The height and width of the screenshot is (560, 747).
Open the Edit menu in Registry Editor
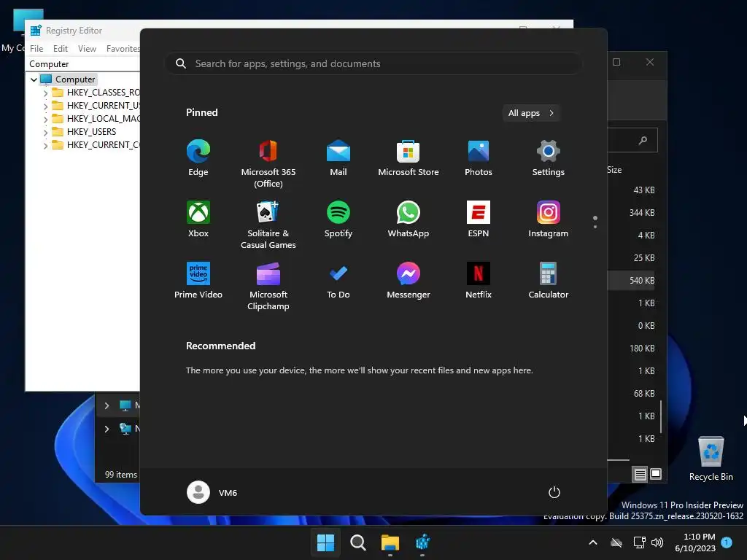click(x=60, y=49)
